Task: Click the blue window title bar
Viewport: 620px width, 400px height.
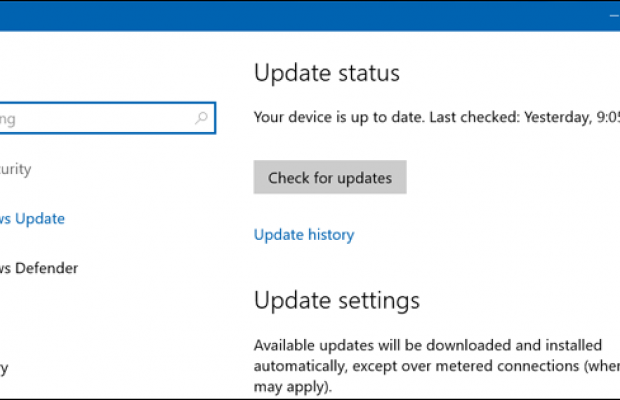Action: [300, 16]
